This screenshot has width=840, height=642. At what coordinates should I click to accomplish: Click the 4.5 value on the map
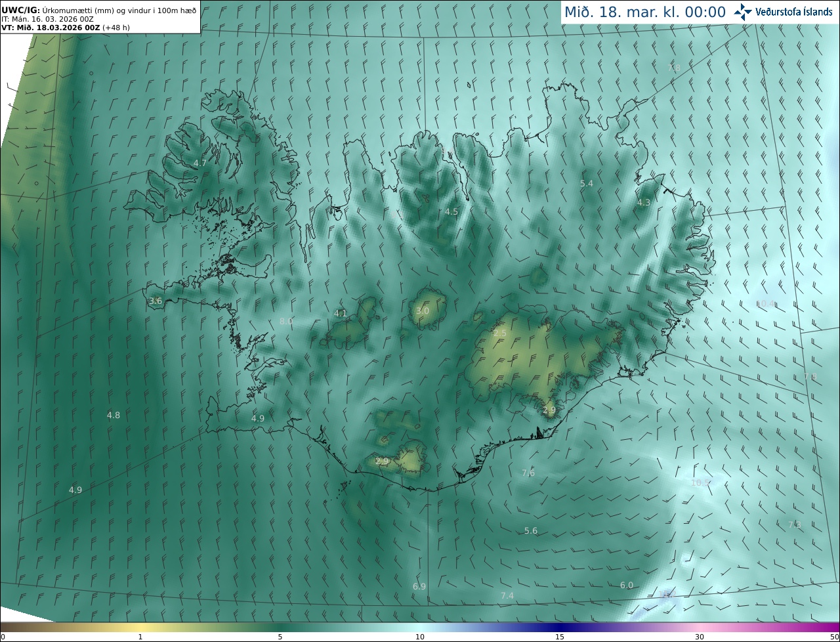click(451, 211)
